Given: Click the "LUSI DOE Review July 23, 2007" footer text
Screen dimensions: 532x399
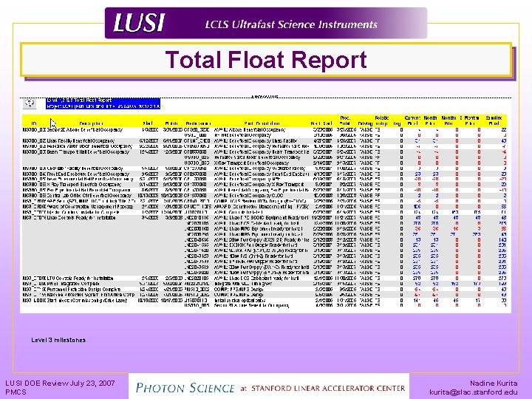Looking at the screenshot, I should click(60, 383).
